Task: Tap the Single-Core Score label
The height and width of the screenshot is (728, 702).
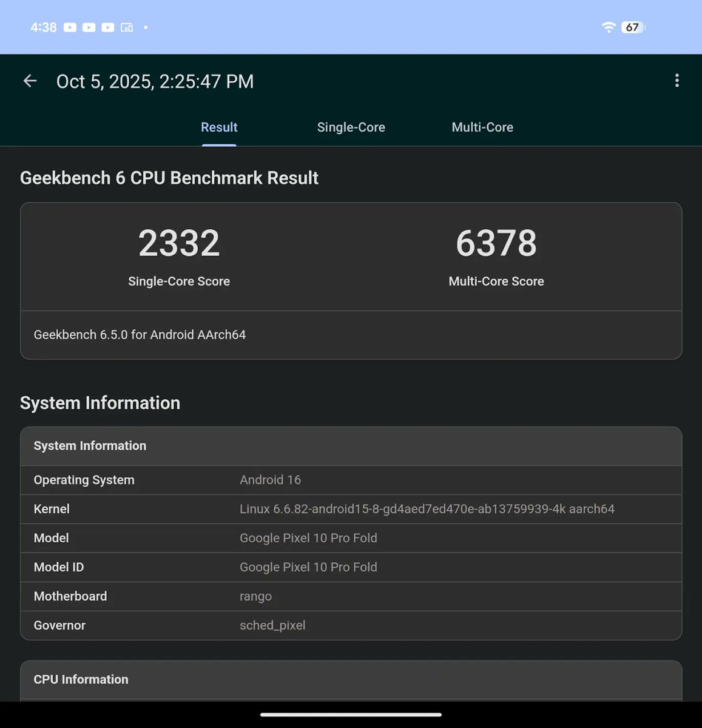Action: (x=179, y=281)
